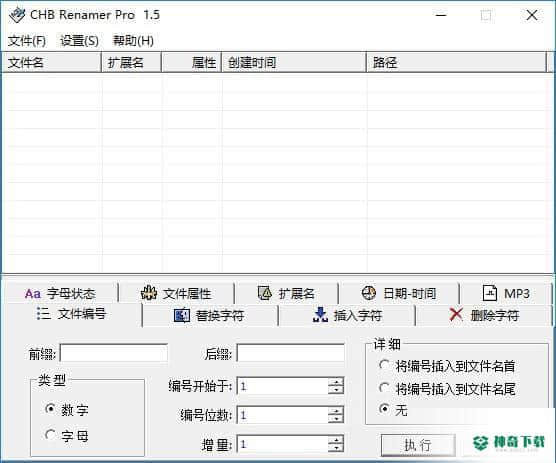The width and height of the screenshot is (556, 463).
Task: Switch to the 扩展名 tab
Action: click(287, 294)
